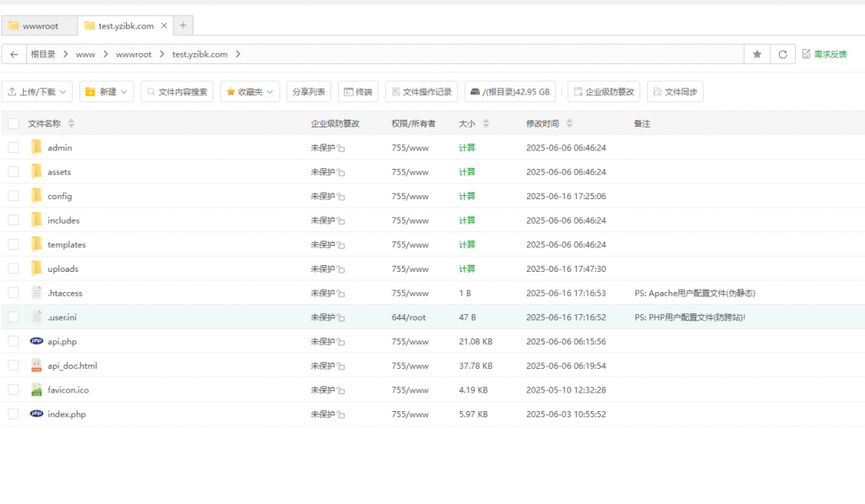Open a new tab with plus button

[x=182, y=25]
